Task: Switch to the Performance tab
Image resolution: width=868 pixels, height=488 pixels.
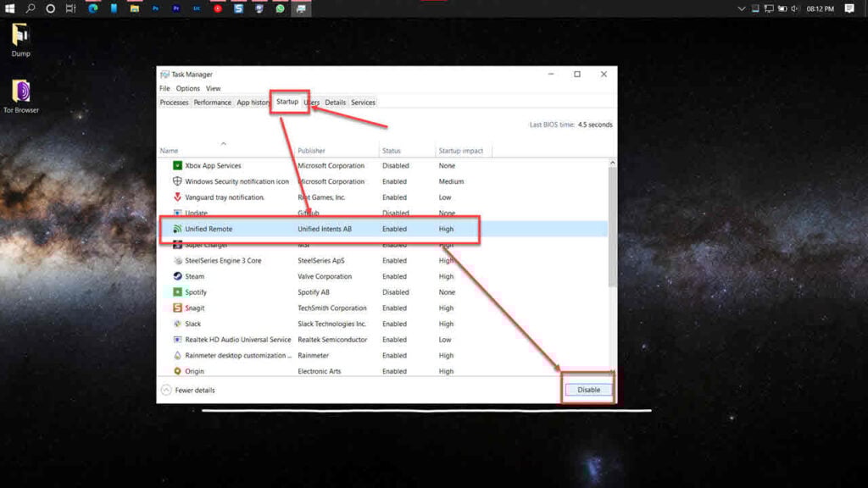Action: point(213,103)
